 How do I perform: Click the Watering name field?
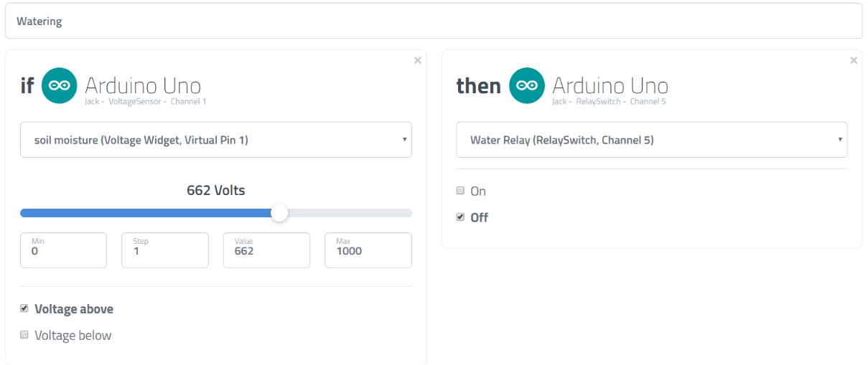(x=433, y=22)
